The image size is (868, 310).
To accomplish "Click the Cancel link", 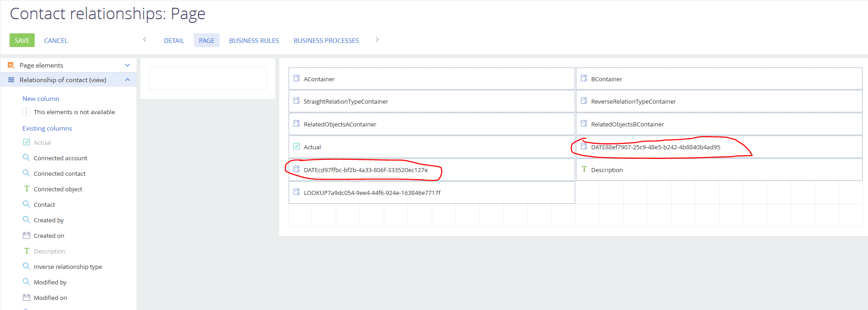I will (x=56, y=41).
